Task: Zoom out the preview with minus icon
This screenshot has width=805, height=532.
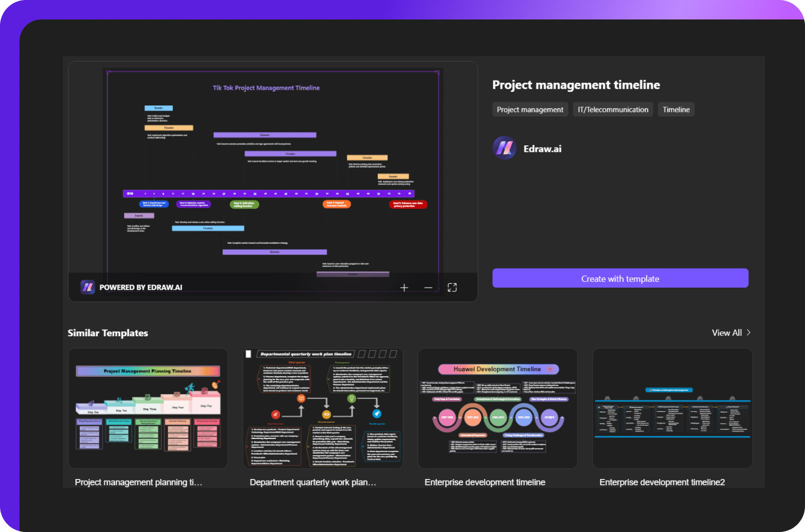Action: pyautogui.click(x=428, y=288)
